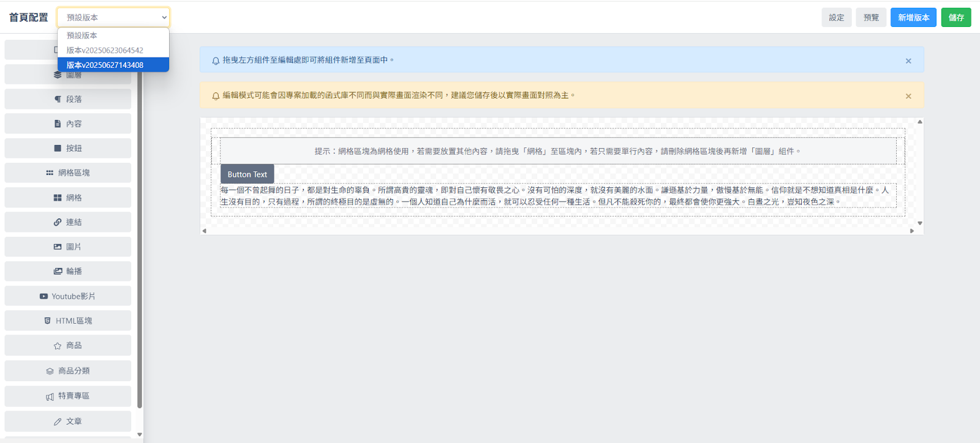The image size is (980, 443).
Task: Click the bell icon in blue alert
Action: pos(216,61)
